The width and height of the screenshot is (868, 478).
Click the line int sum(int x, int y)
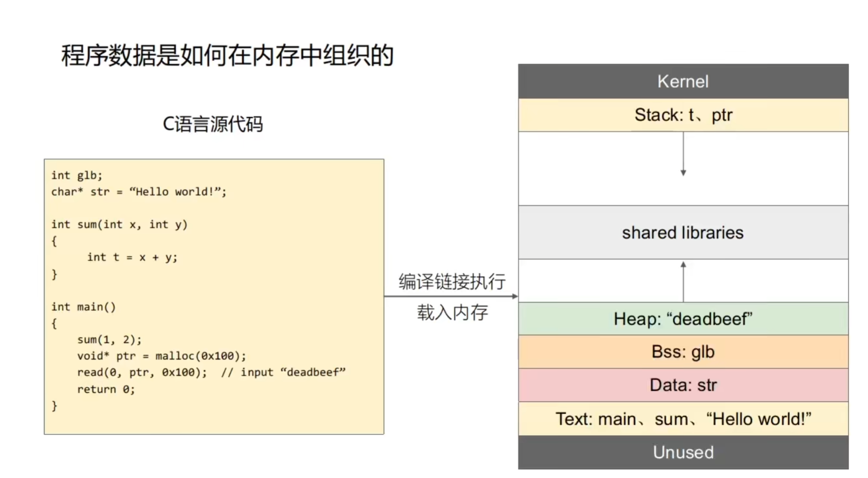120,225
